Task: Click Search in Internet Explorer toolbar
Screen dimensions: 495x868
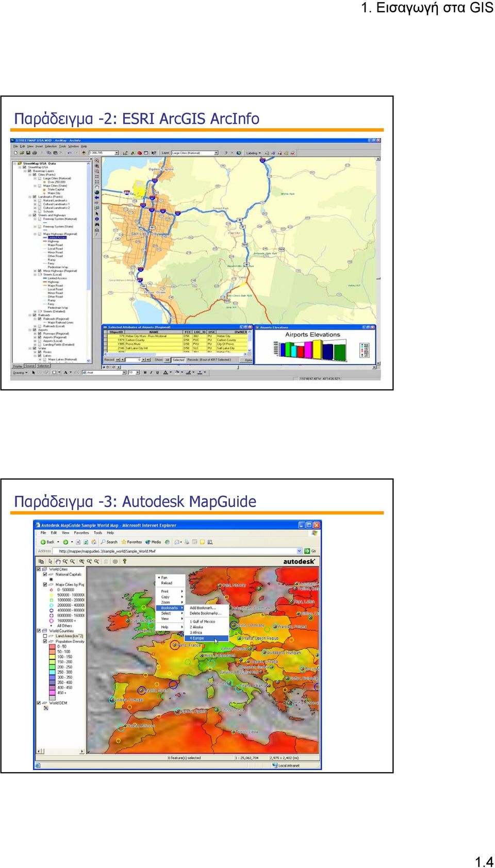Action: tap(109, 542)
